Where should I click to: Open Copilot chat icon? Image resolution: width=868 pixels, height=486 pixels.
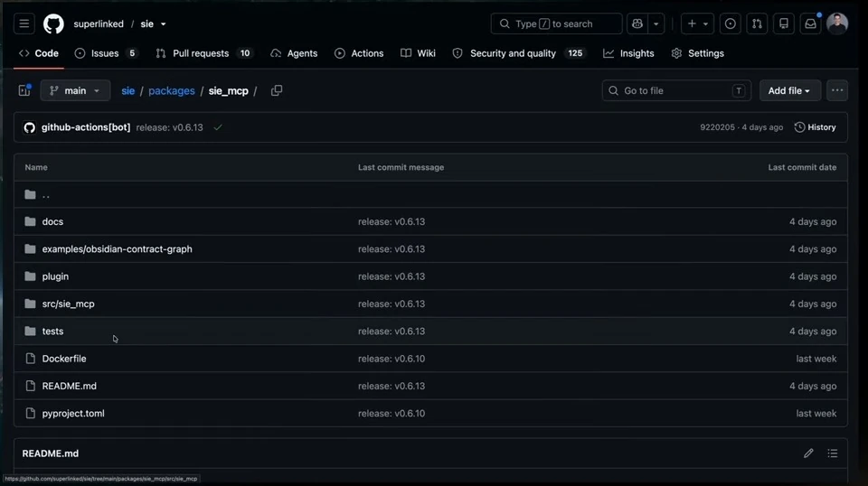pos(637,23)
